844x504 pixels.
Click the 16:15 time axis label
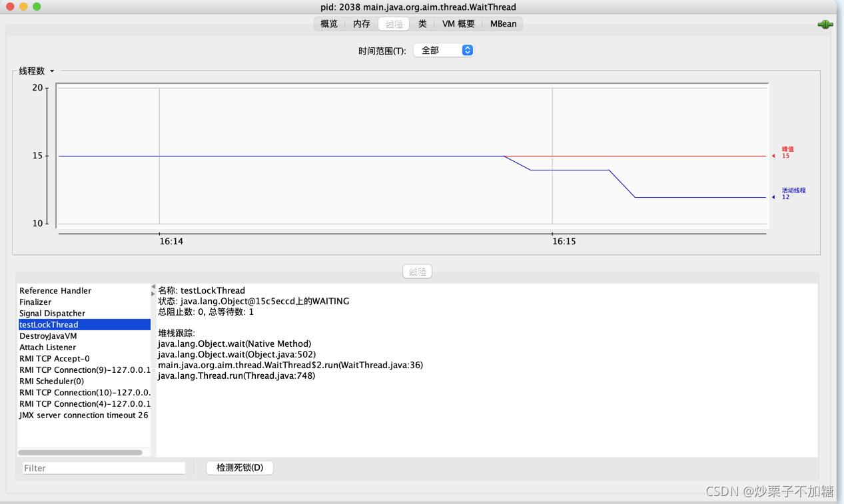564,242
